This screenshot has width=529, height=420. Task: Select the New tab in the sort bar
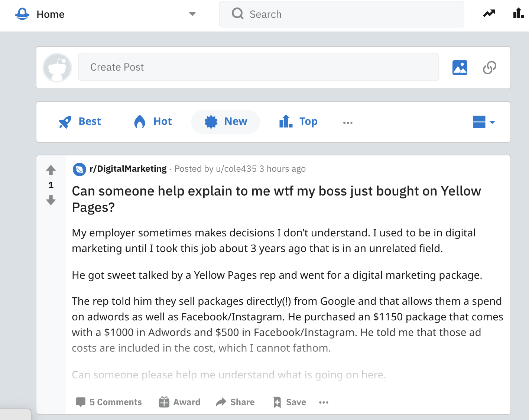(x=225, y=122)
